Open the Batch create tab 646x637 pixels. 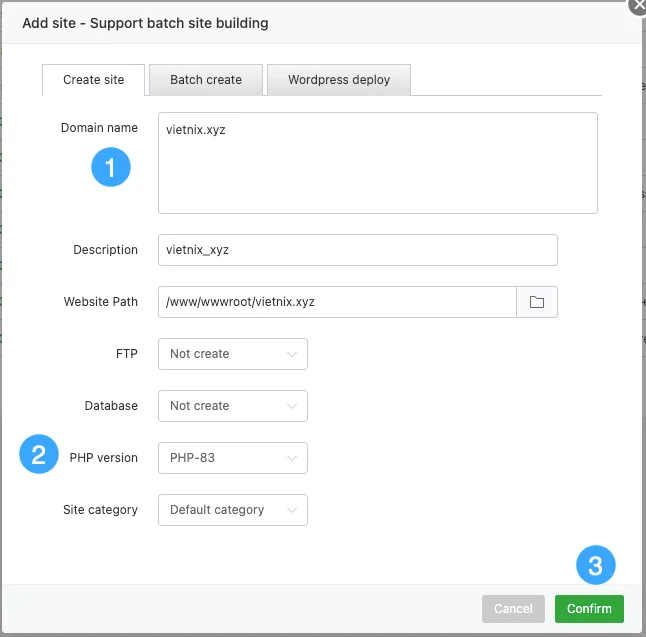coord(206,80)
